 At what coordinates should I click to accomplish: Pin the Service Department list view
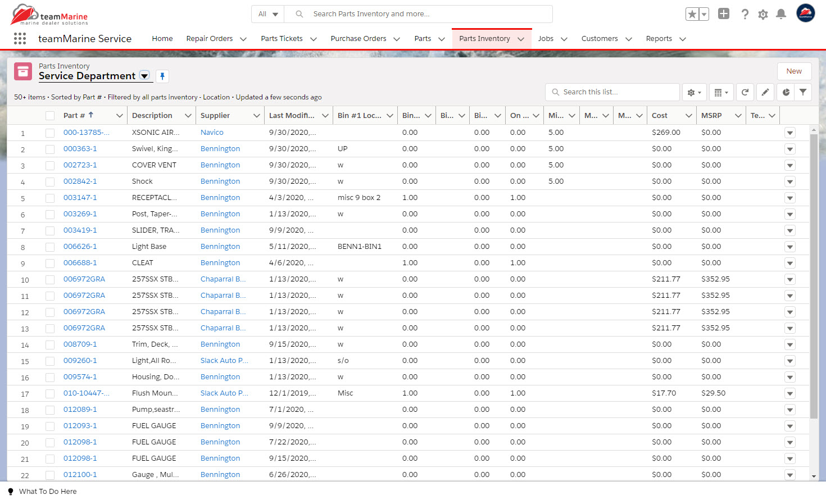point(162,76)
